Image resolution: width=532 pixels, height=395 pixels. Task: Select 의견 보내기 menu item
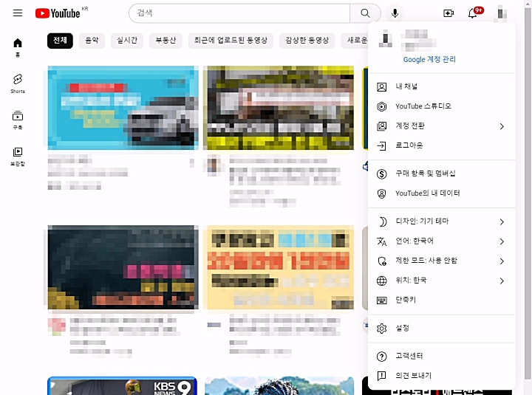[x=442, y=376]
